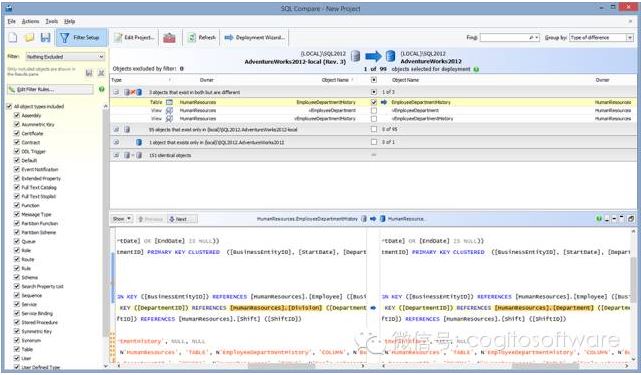Collapse '3 objects that exist in both but are different' group
Viewport: 641px width, 375px height.
(x=116, y=92)
